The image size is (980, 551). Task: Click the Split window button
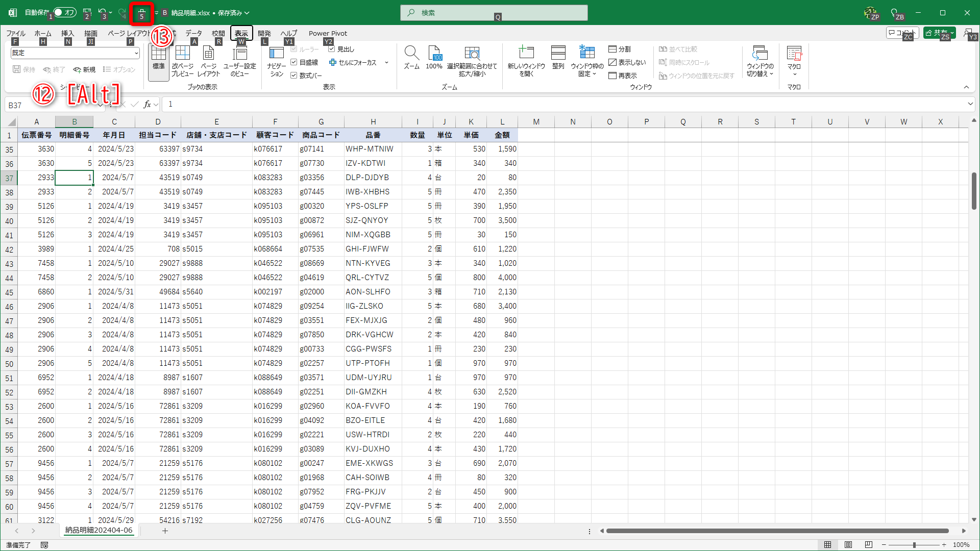(x=620, y=49)
